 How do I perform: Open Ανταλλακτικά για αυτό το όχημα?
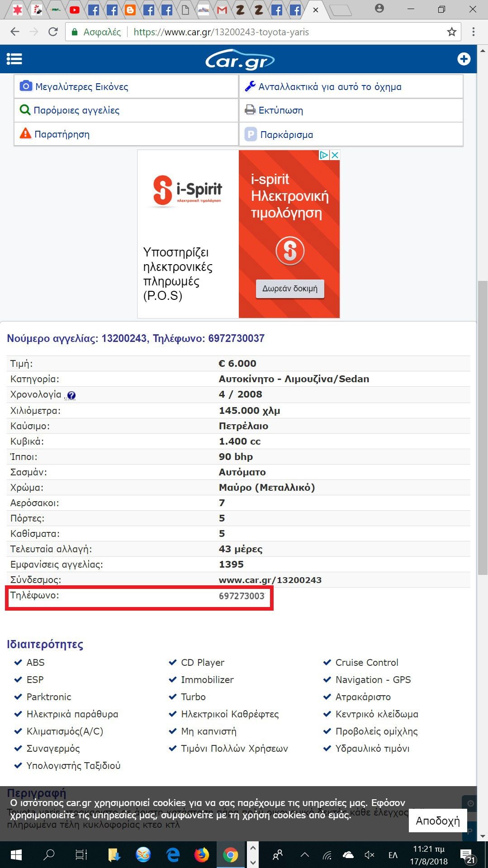(x=330, y=86)
